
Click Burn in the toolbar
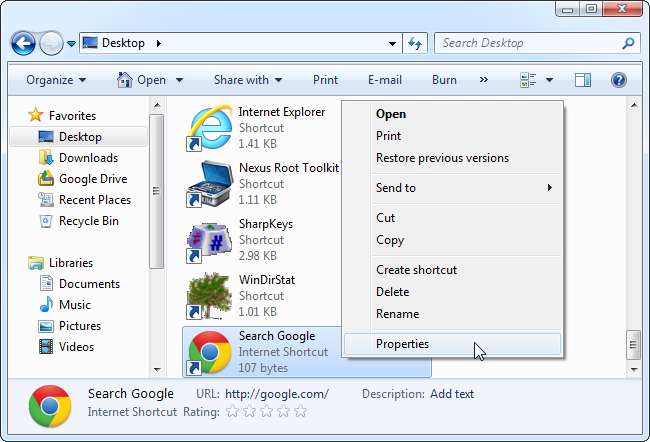(444, 80)
